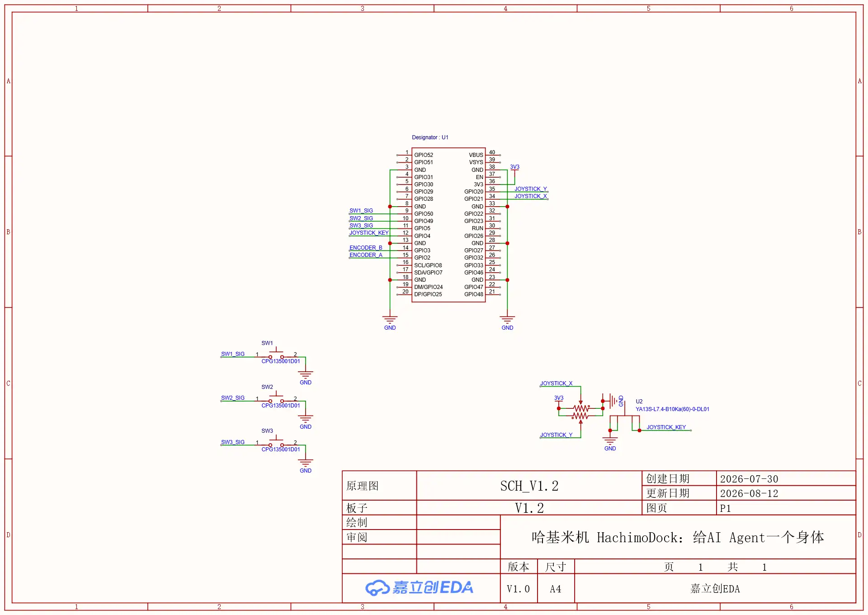Screen dimensions: 868x615
Task: Click the VBUS pin label on U1
Action: [476, 155]
